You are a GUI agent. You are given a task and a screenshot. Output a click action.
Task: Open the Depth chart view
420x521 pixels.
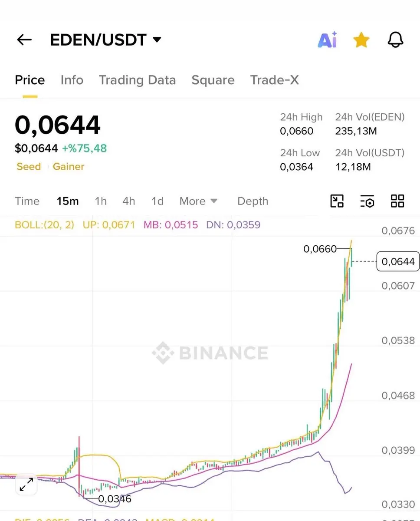[x=253, y=201]
